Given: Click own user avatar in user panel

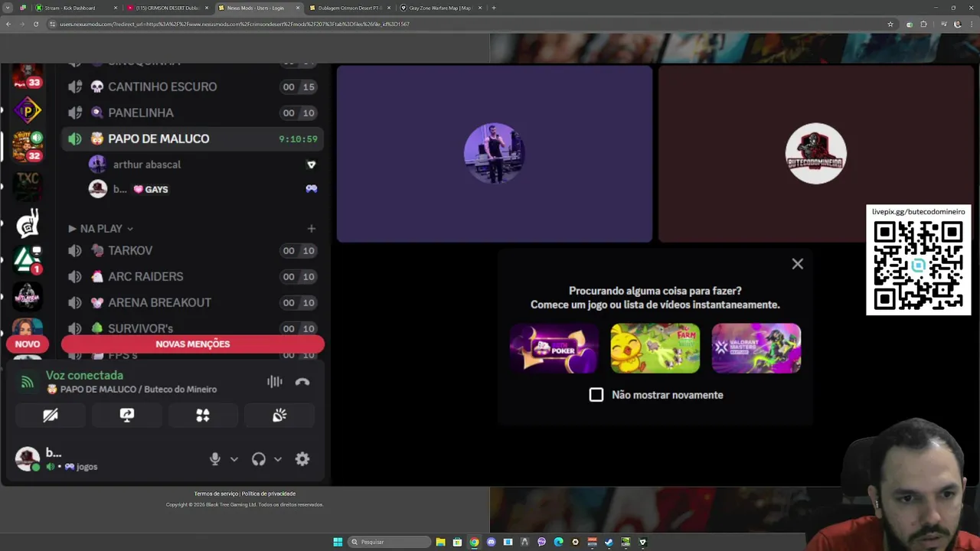Looking at the screenshot, I should tap(28, 459).
